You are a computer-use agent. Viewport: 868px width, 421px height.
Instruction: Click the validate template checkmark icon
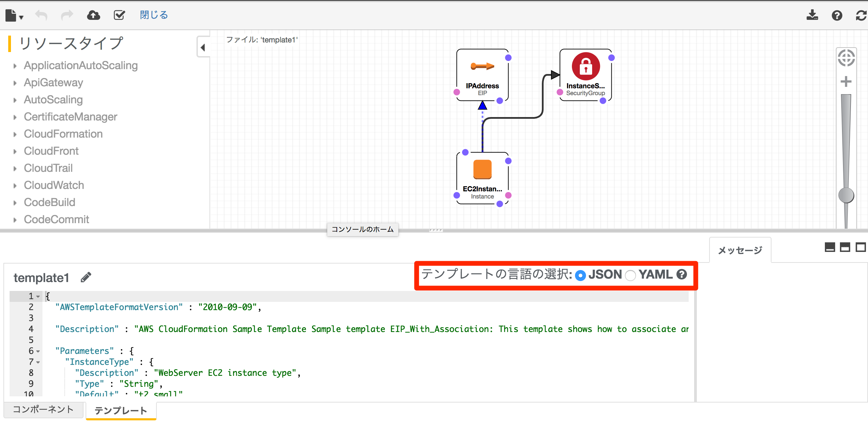(x=119, y=15)
